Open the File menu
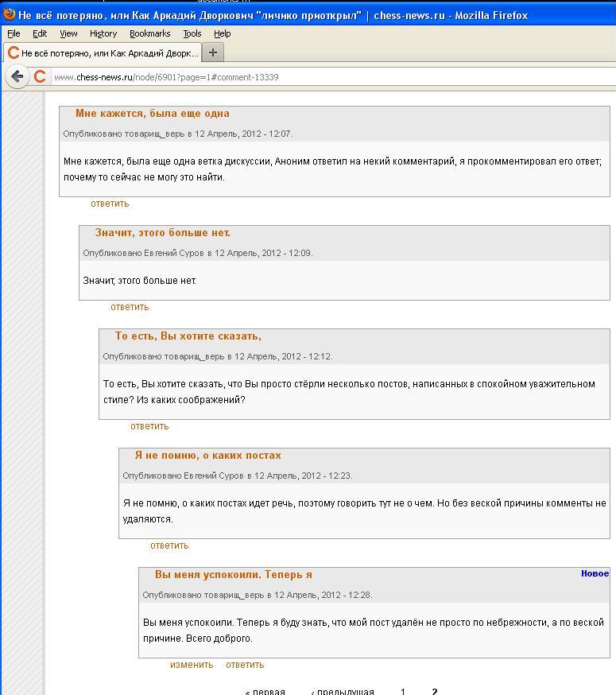The width and height of the screenshot is (616, 695). click(x=14, y=33)
